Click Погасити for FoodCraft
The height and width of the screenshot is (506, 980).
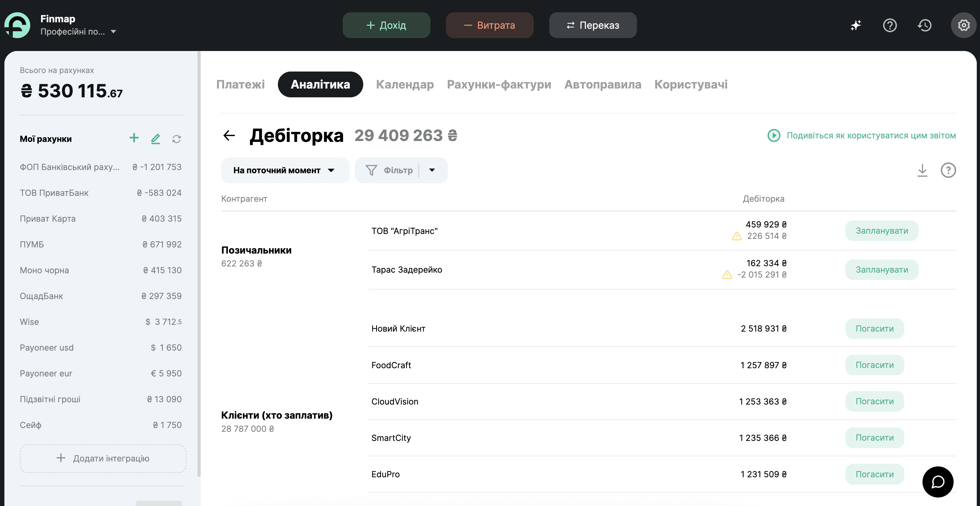point(875,365)
